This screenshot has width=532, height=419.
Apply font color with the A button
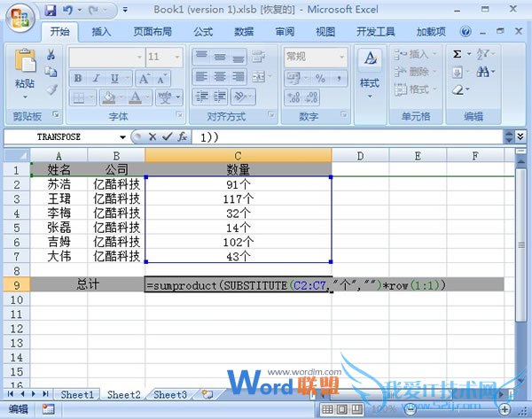135,97
